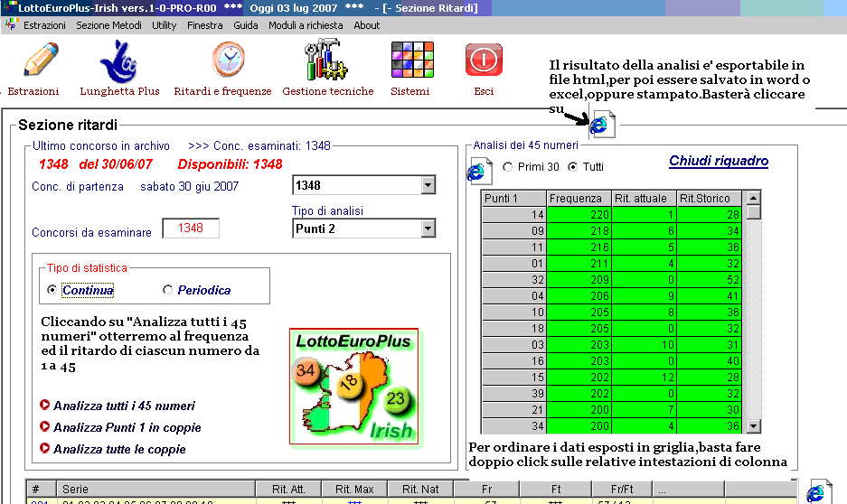Open the Sezione Metodi menu
The height and width of the screenshot is (504, 847).
108,25
